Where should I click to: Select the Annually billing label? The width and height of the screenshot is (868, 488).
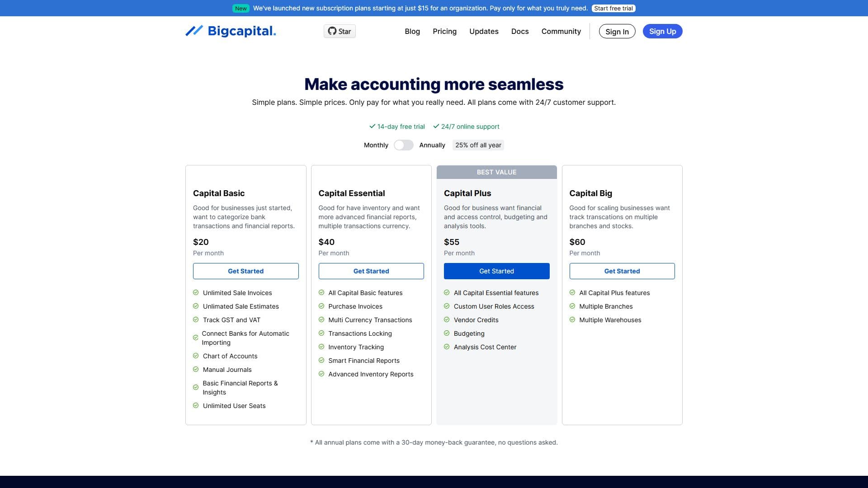(432, 145)
